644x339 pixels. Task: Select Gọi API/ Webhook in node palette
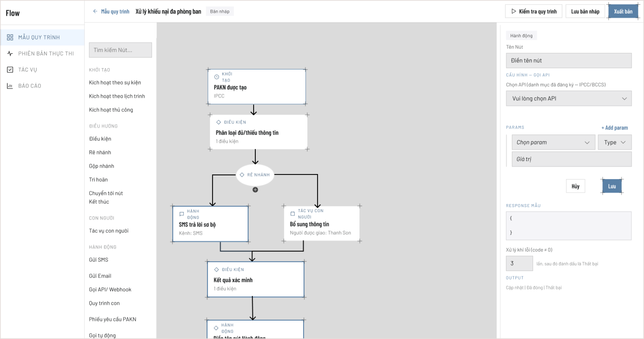[x=110, y=290]
